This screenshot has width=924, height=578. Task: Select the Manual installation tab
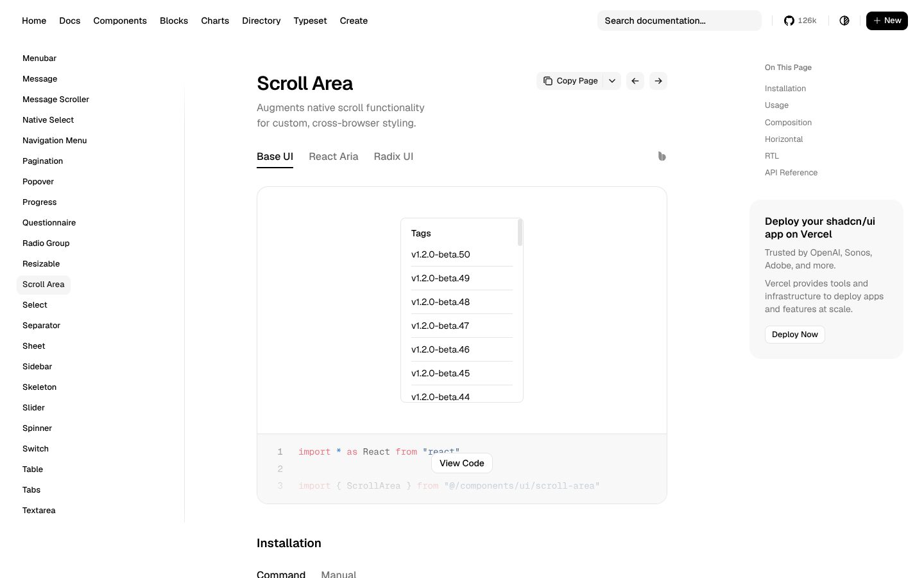click(x=338, y=574)
